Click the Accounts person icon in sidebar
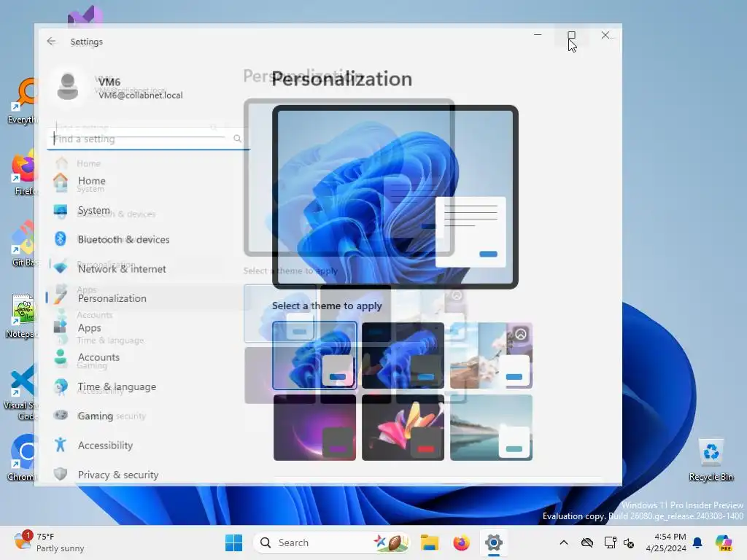This screenshot has height=560, width=747. click(61, 357)
